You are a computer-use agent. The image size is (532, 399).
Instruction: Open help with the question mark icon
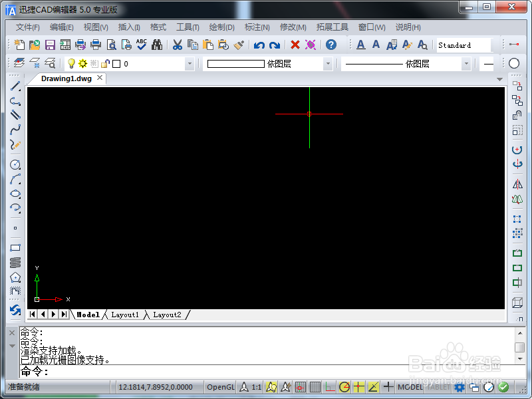(331, 45)
